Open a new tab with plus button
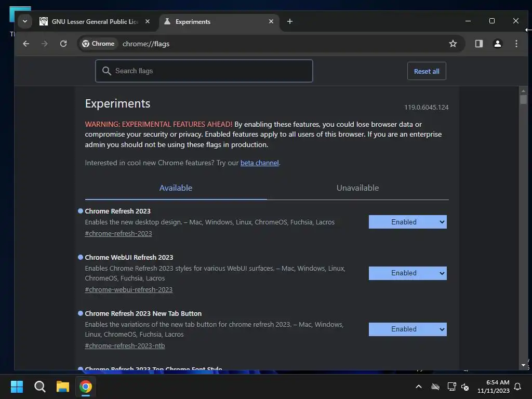532x399 pixels. pyautogui.click(x=290, y=21)
